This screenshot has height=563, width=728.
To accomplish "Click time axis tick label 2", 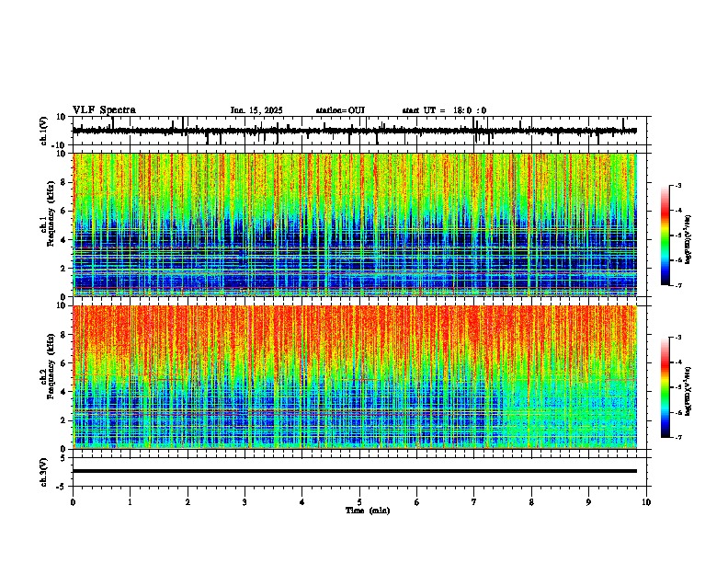I will click(188, 502).
